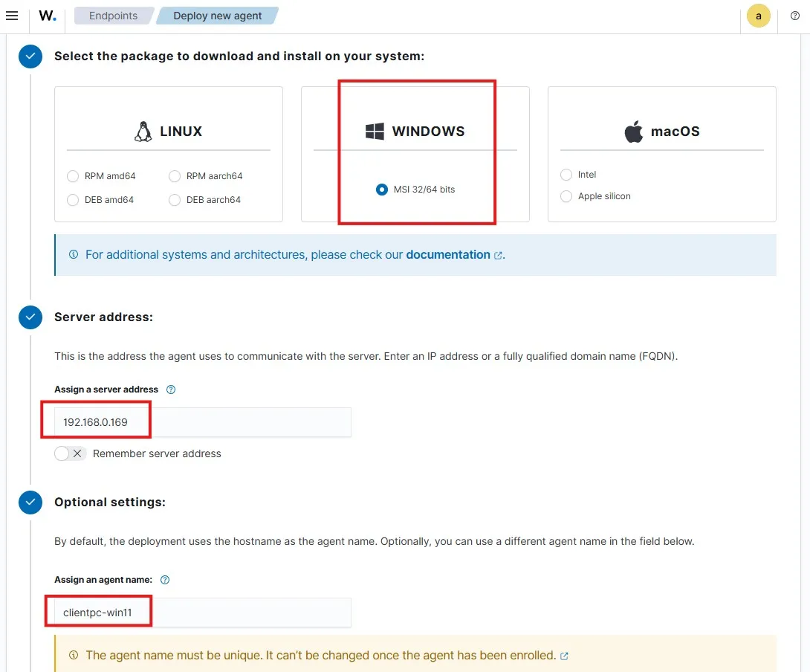Choose the DEB aarch64 radio button
This screenshot has height=672, width=810.
coord(175,200)
